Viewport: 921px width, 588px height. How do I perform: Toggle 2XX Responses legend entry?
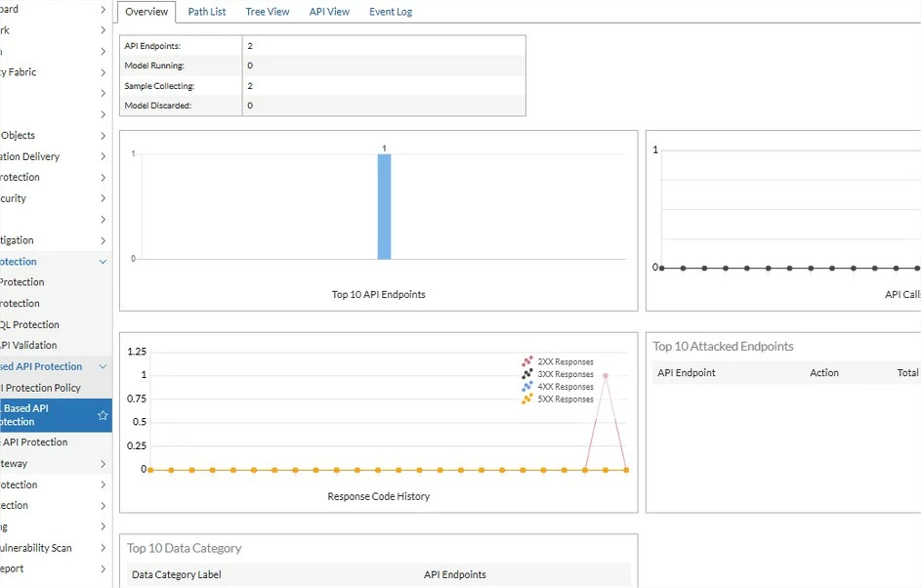558,361
